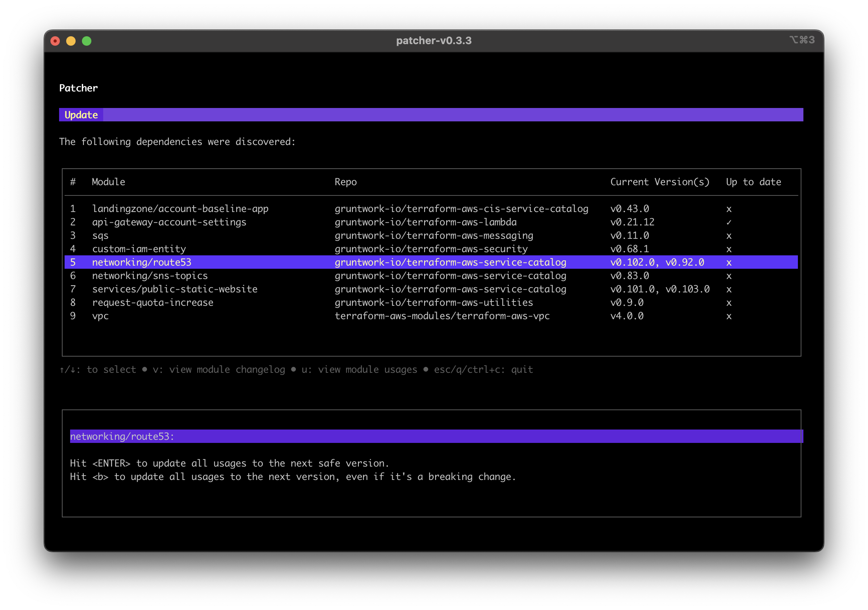Viewport: 868px width, 610px height.
Task: Select the custom-iam-entity module row
Action: click(139, 249)
